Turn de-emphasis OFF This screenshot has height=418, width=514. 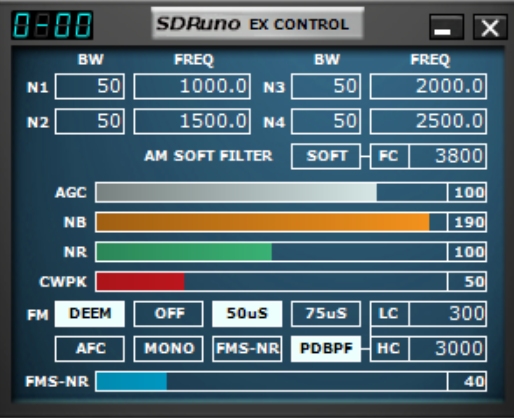(x=169, y=314)
